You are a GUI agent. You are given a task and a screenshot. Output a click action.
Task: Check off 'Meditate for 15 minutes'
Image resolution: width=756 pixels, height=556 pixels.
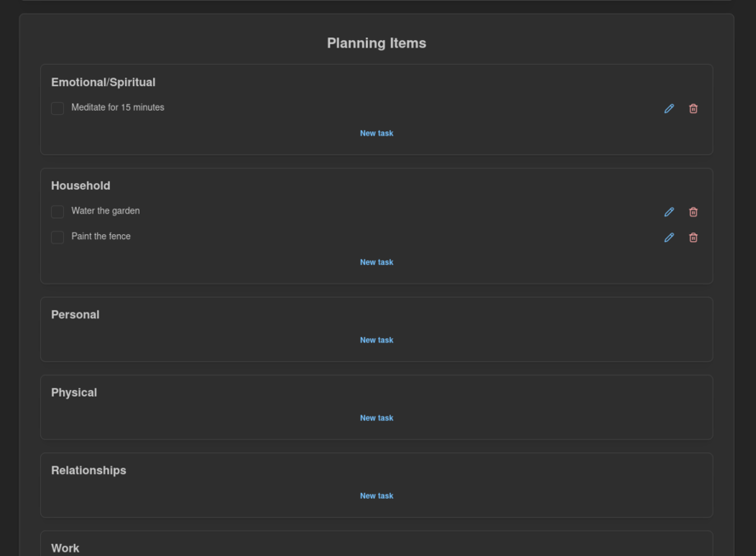click(x=57, y=108)
